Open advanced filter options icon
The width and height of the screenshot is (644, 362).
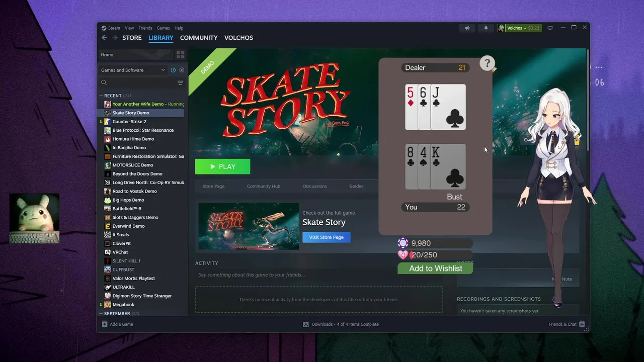[x=180, y=82]
